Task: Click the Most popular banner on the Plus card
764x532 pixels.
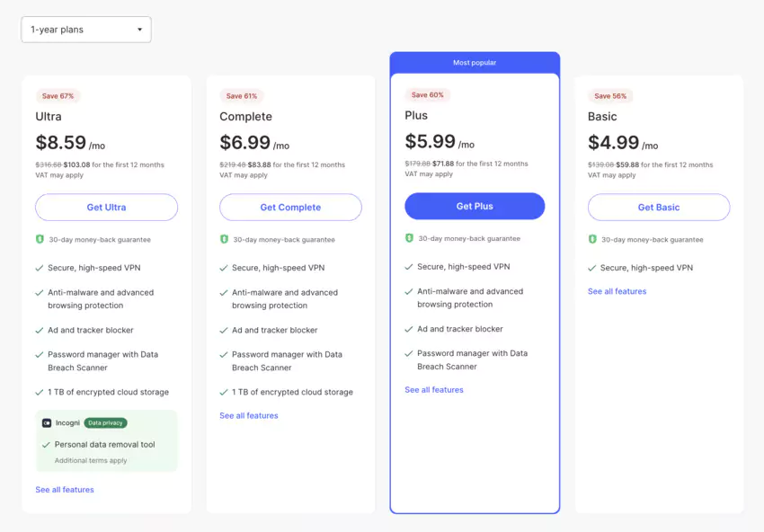Action: click(475, 62)
